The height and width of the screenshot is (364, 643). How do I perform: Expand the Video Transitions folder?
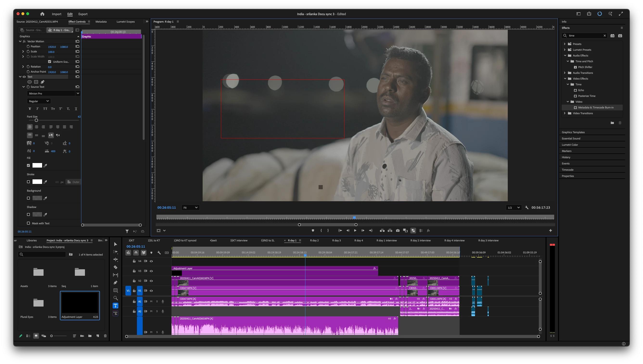click(x=565, y=113)
